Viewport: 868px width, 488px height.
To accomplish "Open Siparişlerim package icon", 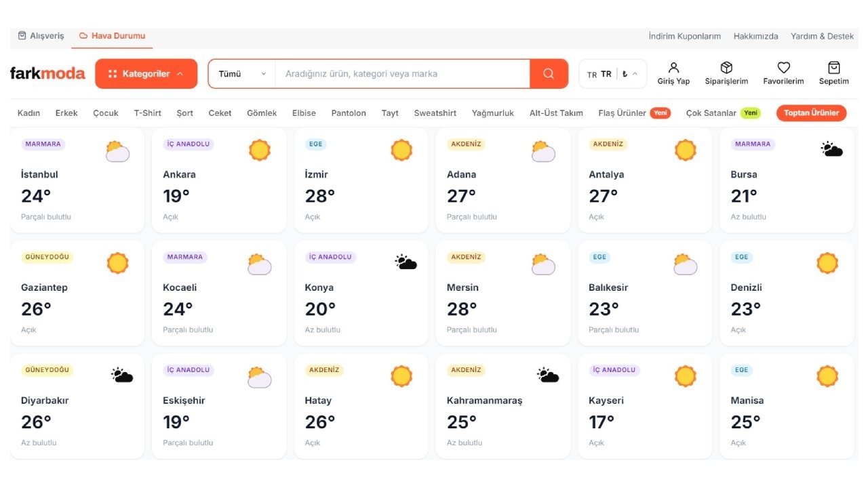I will (726, 68).
